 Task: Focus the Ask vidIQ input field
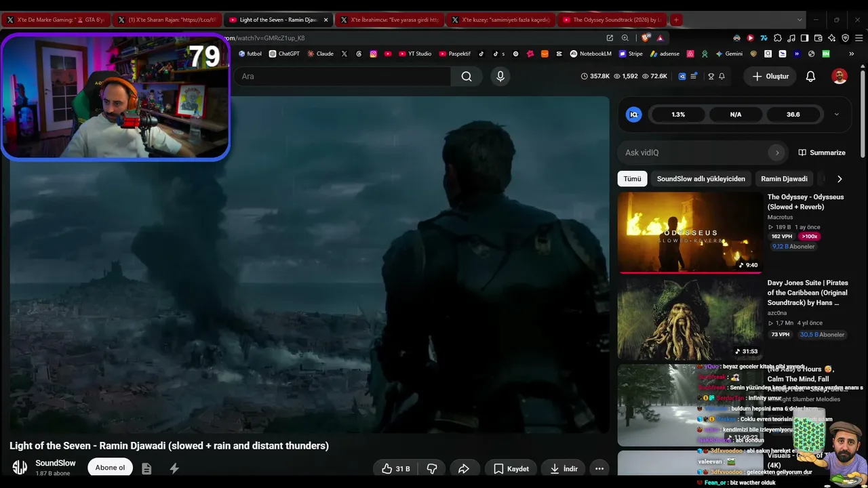click(x=694, y=152)
